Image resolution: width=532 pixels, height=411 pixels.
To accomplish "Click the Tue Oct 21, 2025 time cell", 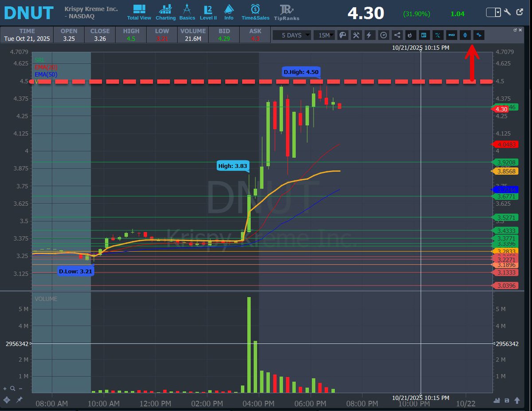I will pos(27,39).
